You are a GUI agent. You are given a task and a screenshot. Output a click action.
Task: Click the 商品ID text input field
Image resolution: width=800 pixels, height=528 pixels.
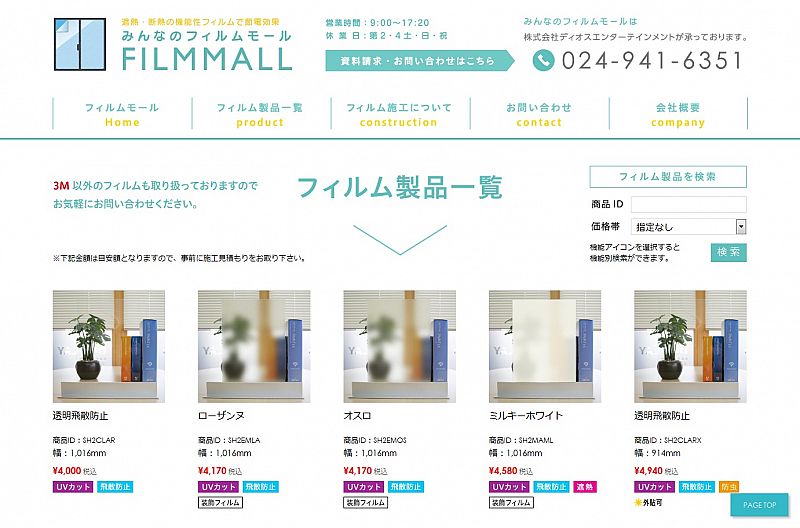[x=688, y=204]
